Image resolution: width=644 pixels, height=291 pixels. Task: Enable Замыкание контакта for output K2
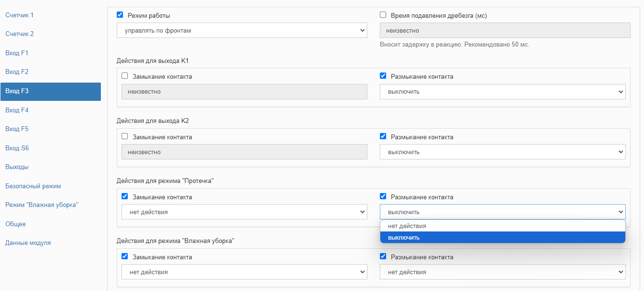pyautogui.click(x=125, y=136)
